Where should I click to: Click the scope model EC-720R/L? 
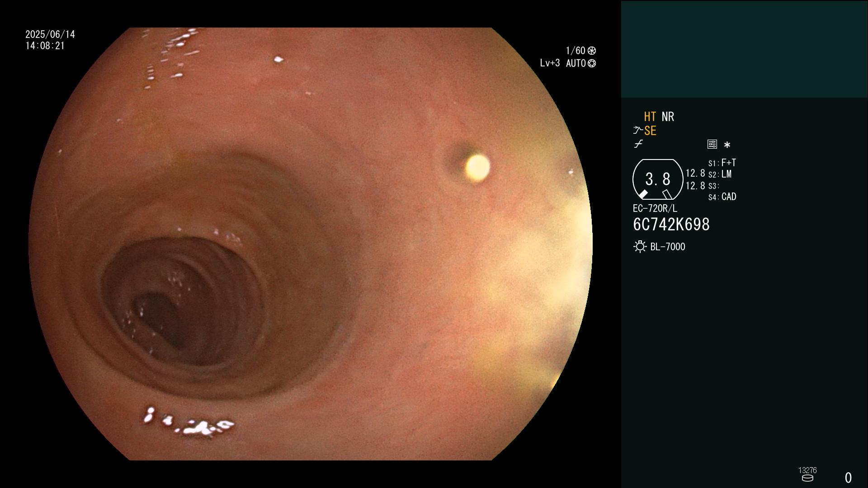click(655, 208)
